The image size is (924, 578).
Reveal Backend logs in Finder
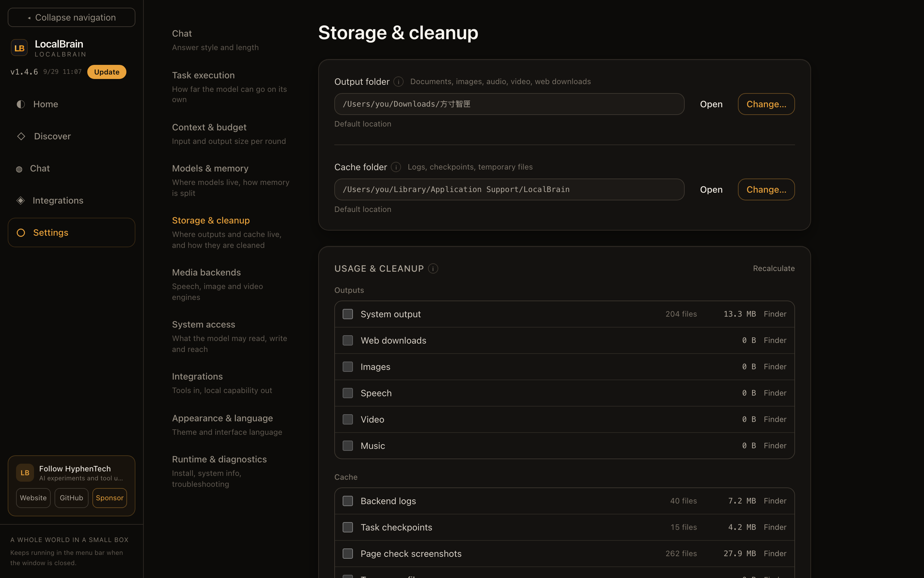click(x=775, y=501)
